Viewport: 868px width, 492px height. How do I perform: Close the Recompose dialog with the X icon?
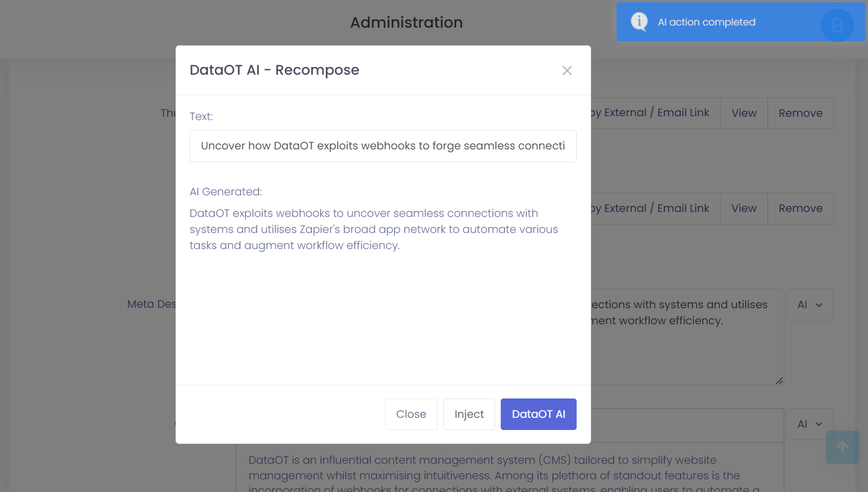pos(567,70)
